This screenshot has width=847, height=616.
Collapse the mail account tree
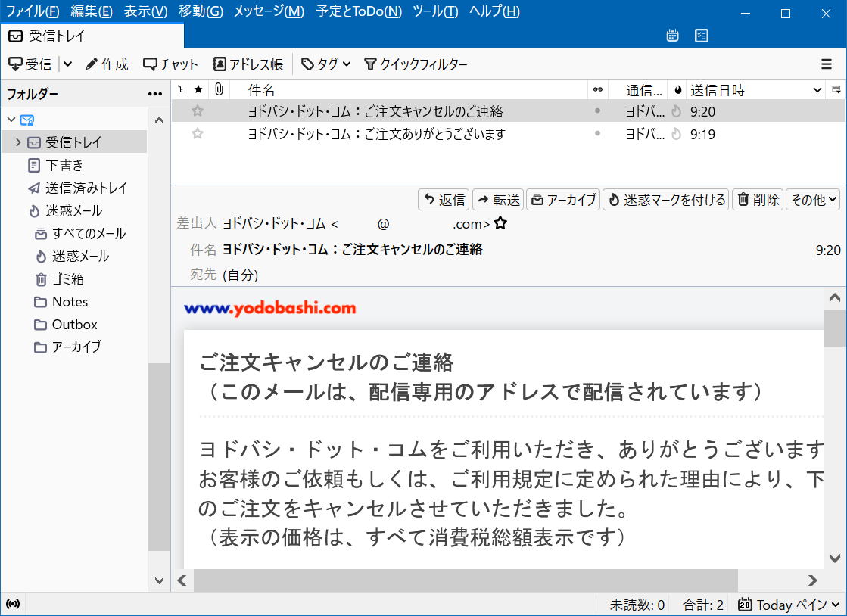(x=11, y=120)
